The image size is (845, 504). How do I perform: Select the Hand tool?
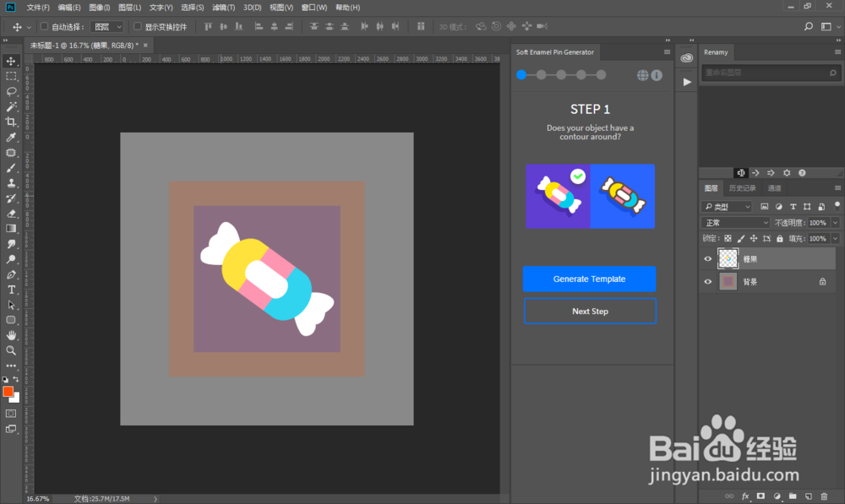pos(11,335)
